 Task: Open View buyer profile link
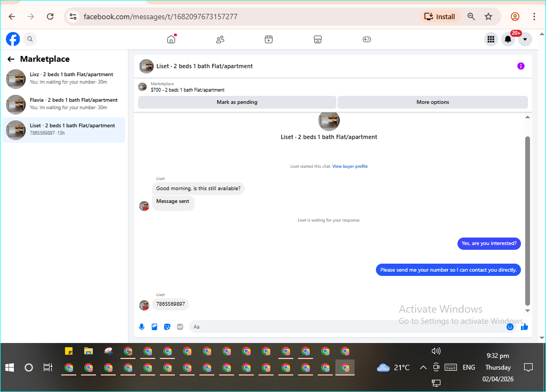[x=350, y=166]
